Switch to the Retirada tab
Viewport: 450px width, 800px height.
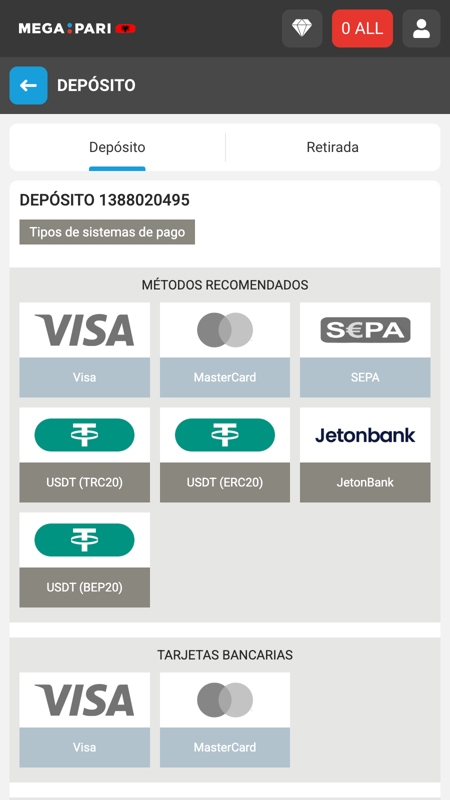point(333,147)
